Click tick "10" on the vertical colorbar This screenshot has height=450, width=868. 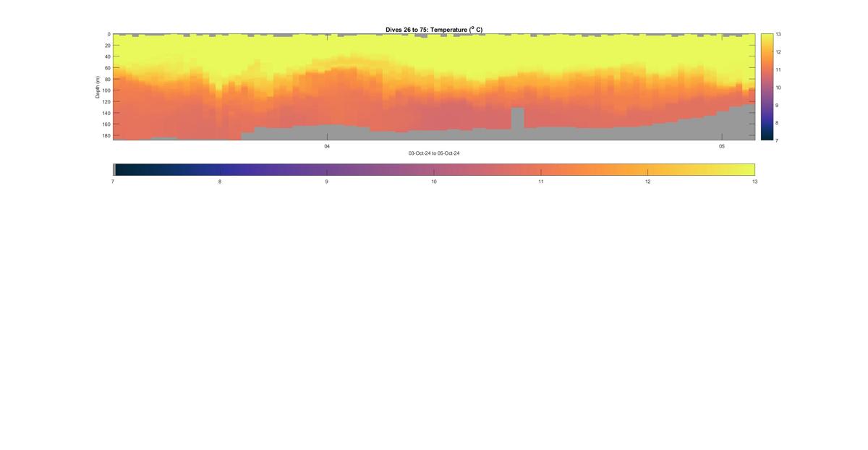[x=778, y=88]
